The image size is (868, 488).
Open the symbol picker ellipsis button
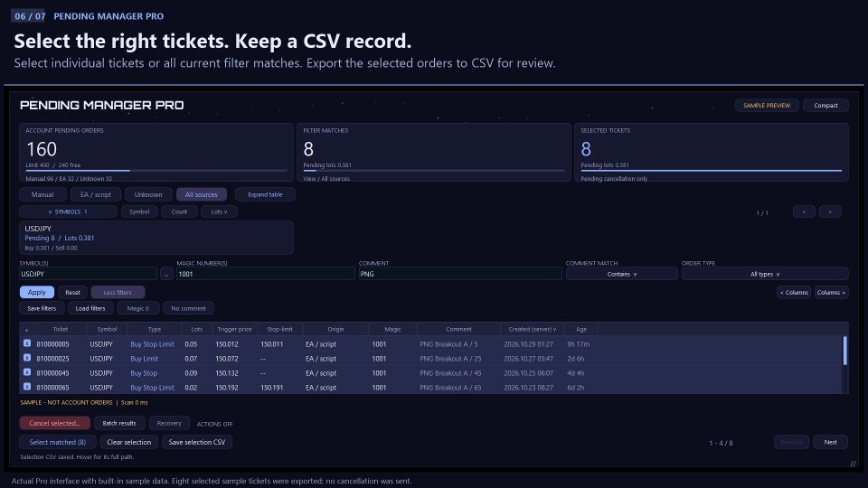pyautogui.click(x=166, y=274)
